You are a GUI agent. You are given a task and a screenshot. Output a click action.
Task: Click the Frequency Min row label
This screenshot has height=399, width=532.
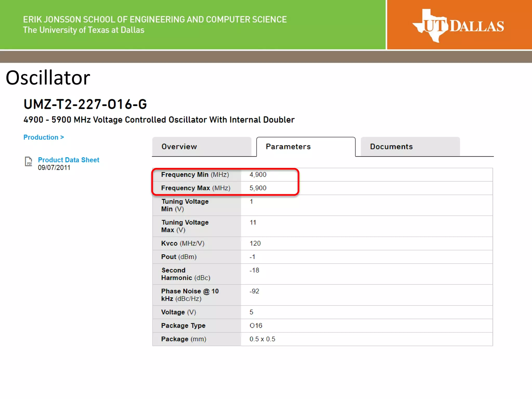tap(195, 175)
